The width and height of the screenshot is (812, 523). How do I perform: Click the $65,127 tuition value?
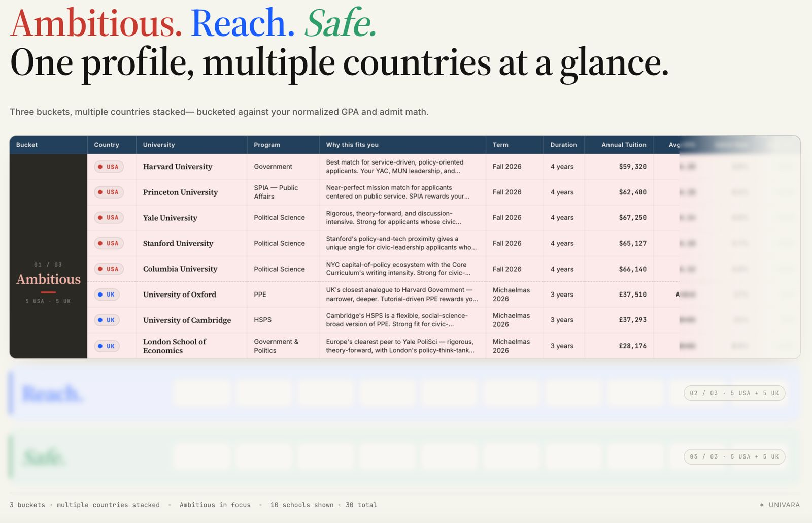click(632, 243)
